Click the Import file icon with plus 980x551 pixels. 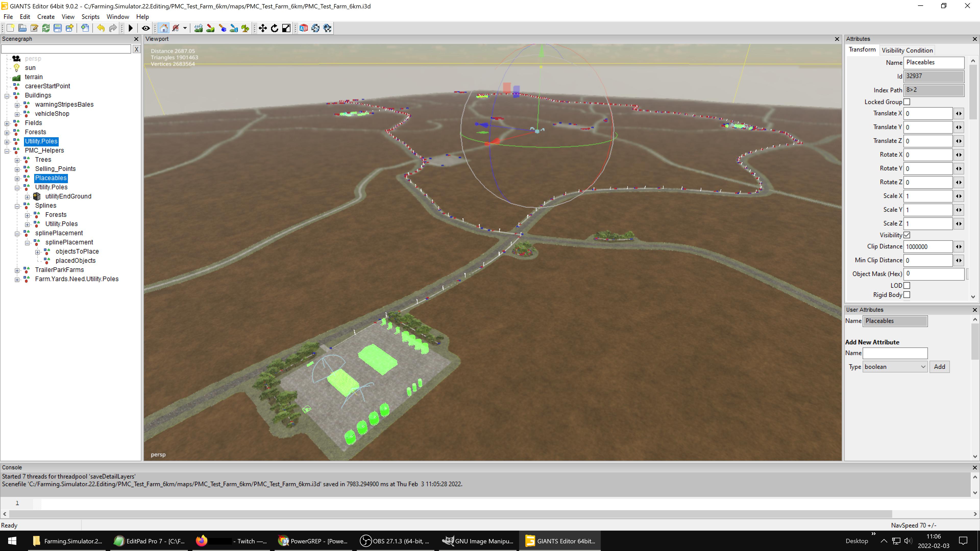[x=85, y=28]
